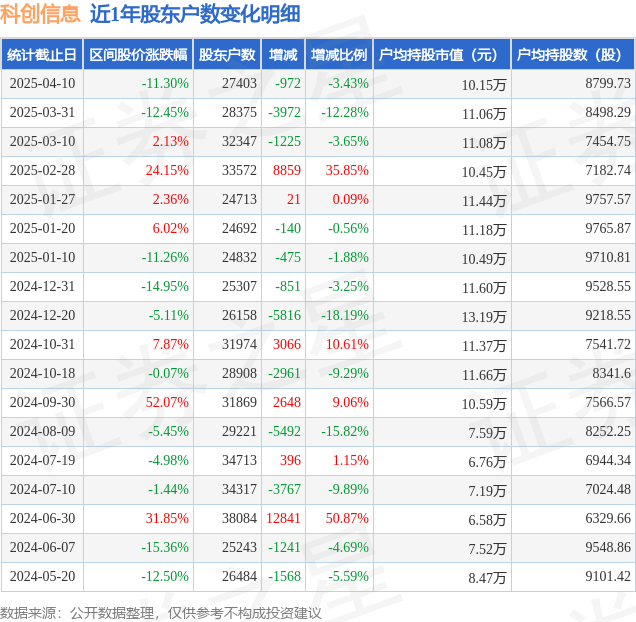The height and width of the screenshot is (622, 636).
Task: Click the 区间股价涨跌幅 column header
Action: click(x=138, y=54)
